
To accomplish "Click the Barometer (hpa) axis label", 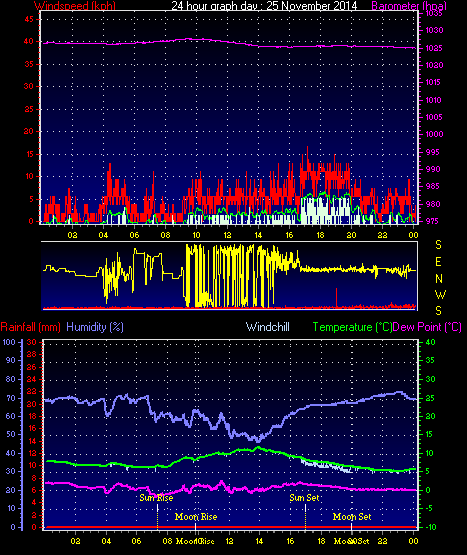I will [409, 5].
